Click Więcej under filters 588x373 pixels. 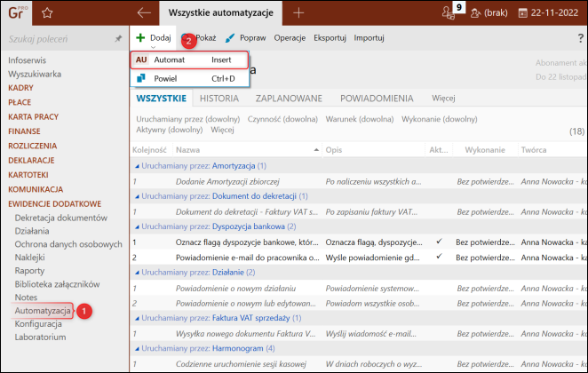coord(222,130)
